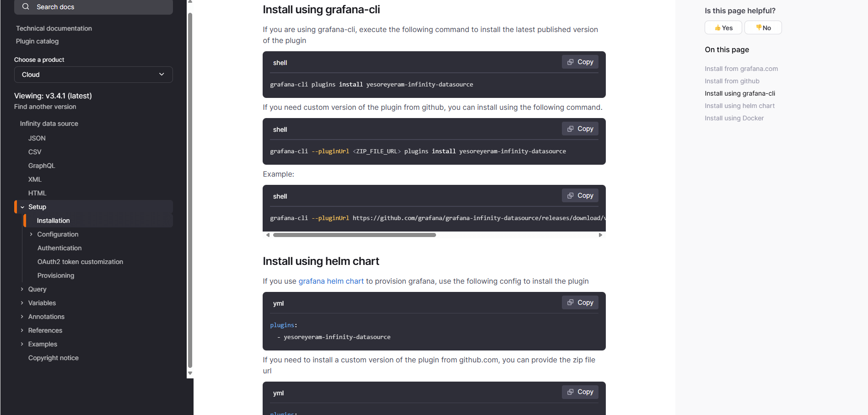This screenshot has width=868, height=415.
Task: Open the Authentication docs page
Action: 59,248
